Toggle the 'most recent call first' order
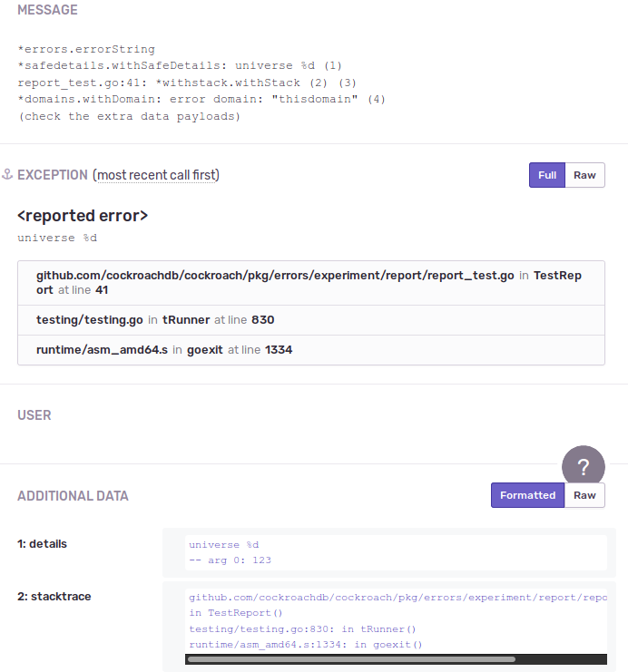 tap(158, 175)
